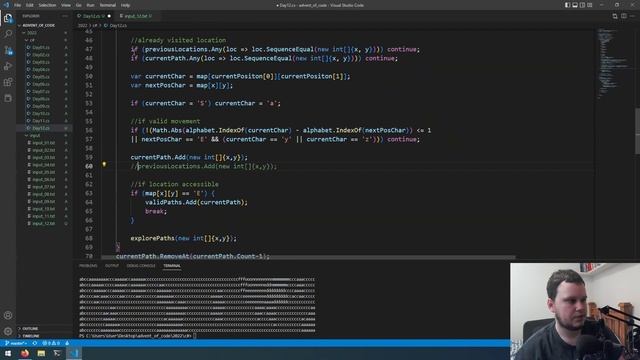Image resolution: width=640 pixels, height=360 pixels.
Task: Click the Customize Layout icon in title bar
Action: tap(590, 5)
